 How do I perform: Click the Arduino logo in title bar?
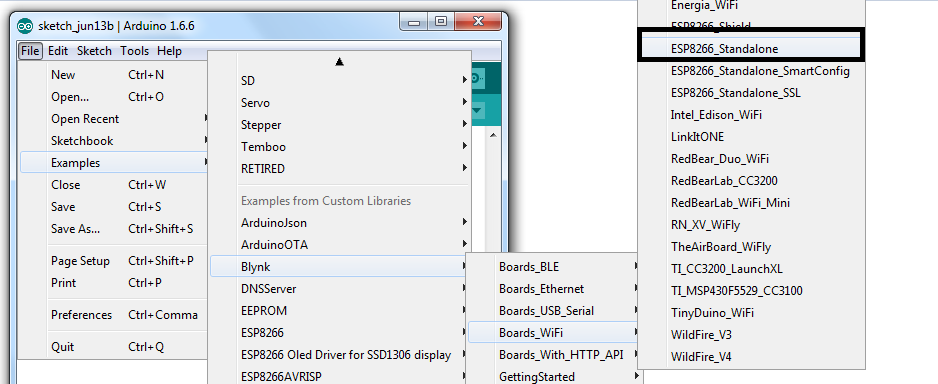pyautogui.click(x=25, y=26)
